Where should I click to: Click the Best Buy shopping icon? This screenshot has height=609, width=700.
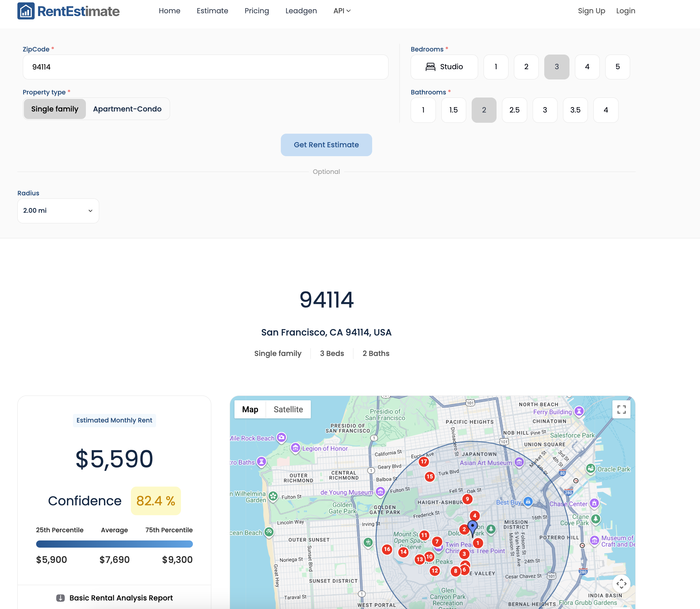pyautogui.click(x=528, y=502)
